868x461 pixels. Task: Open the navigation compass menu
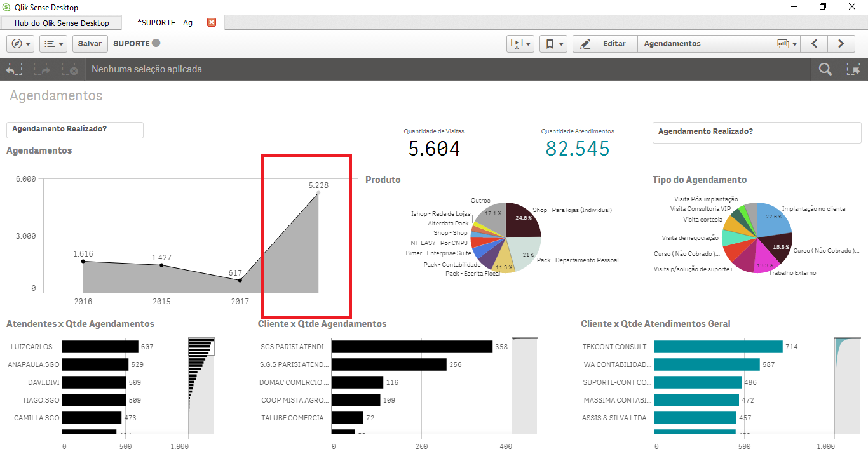(21, 44)
